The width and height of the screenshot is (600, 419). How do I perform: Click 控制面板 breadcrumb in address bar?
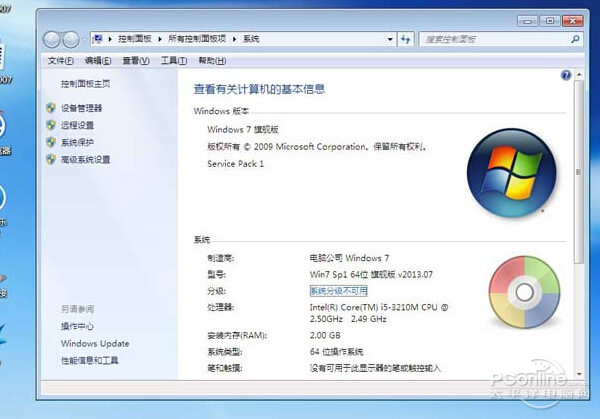coord(135,39)
